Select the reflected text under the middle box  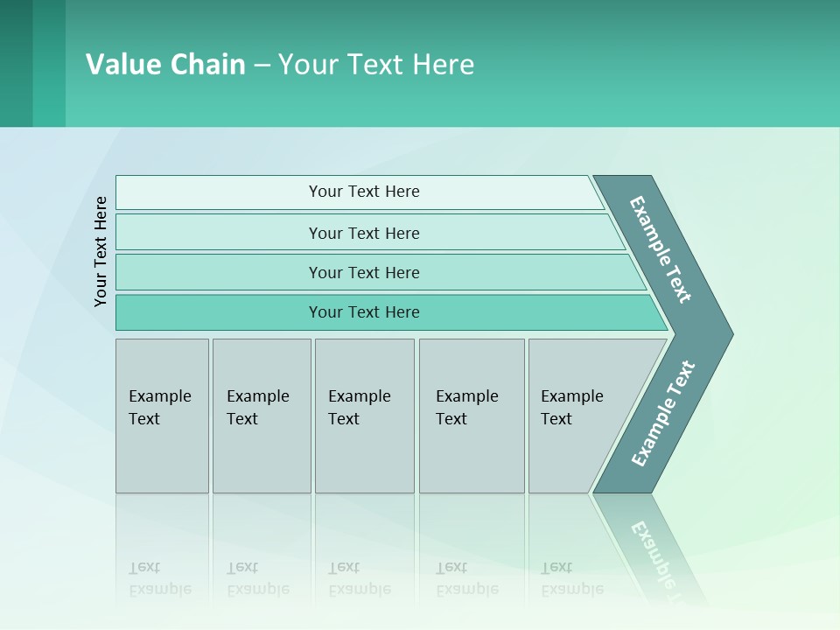tap(359, 578)
